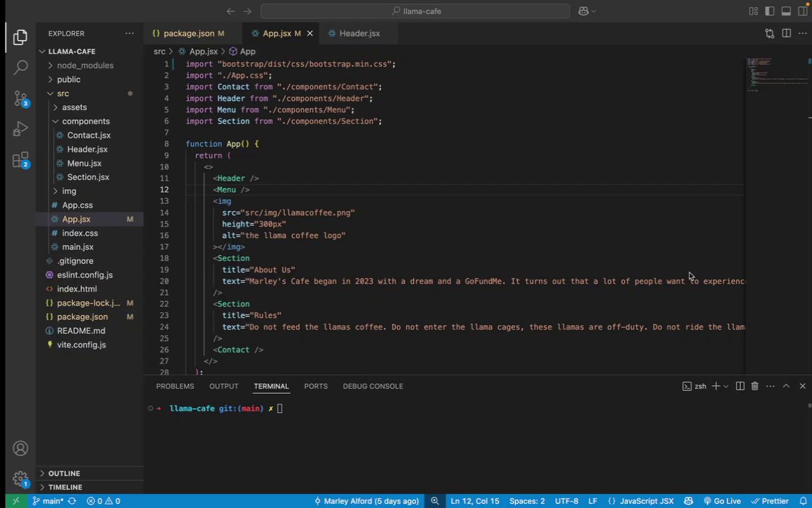Screen dimensions: 812x508
Task: Open the Search view in activity bar
Action: pyautogui.click(x=20, y=68)
